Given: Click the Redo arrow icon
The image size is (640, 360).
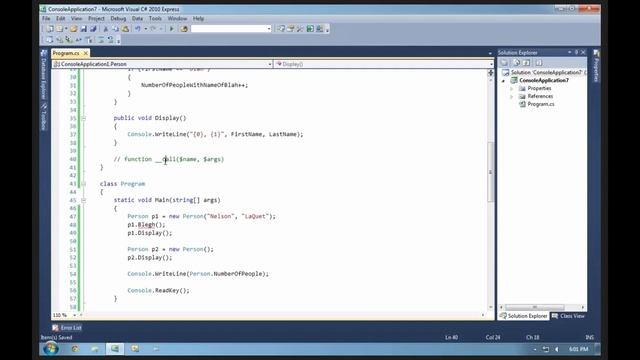Looking at the screenshot, I should pos(153,29).
